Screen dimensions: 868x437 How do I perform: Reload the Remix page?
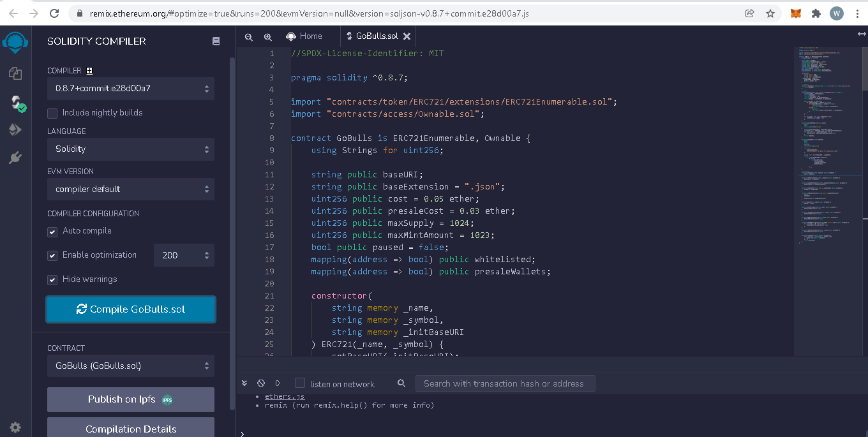click(x=55, y=13)
